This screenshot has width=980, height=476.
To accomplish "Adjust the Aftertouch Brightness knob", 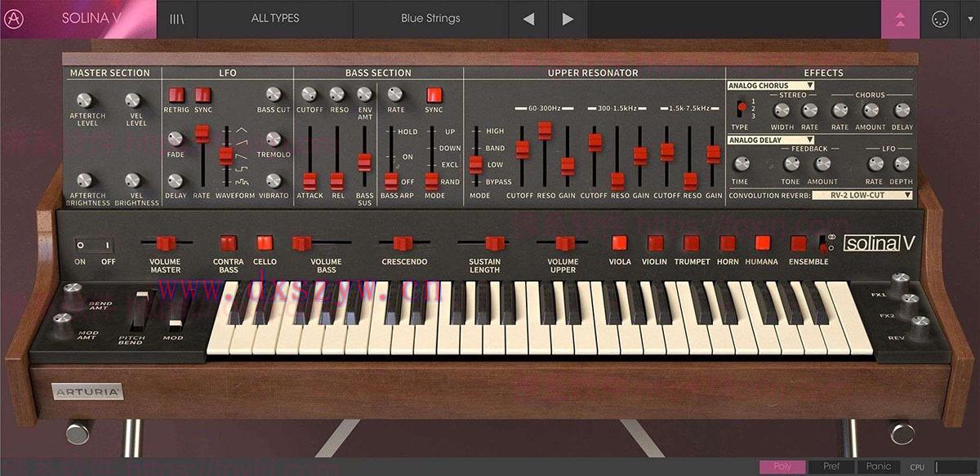I will point(84,180).
